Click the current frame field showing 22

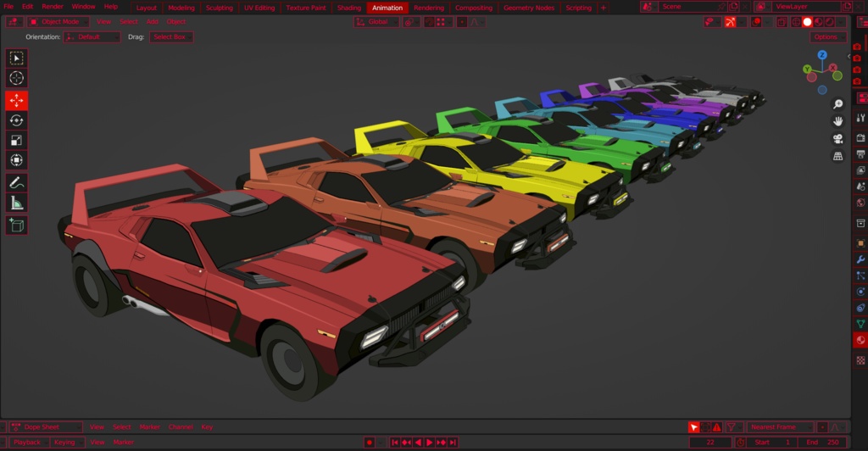click(711, 443)
